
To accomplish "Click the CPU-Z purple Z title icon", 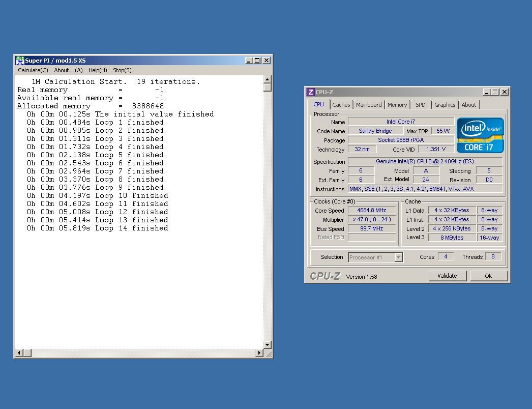I will point(310,92).
